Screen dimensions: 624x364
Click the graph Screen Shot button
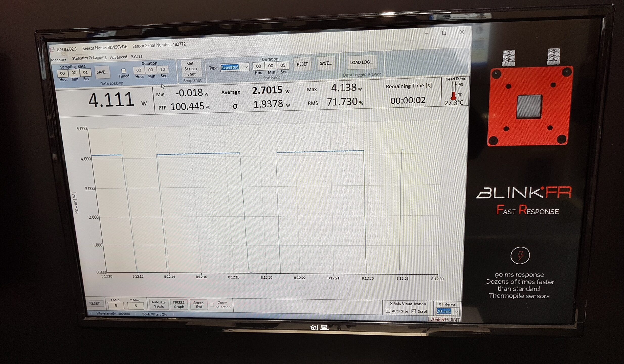point(198,305)
